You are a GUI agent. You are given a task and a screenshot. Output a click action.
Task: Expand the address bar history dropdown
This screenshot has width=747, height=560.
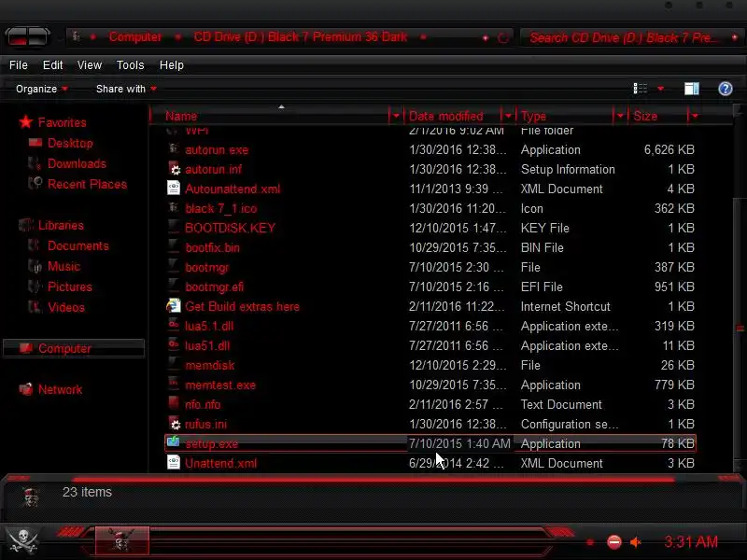click(x=486, y=37)
